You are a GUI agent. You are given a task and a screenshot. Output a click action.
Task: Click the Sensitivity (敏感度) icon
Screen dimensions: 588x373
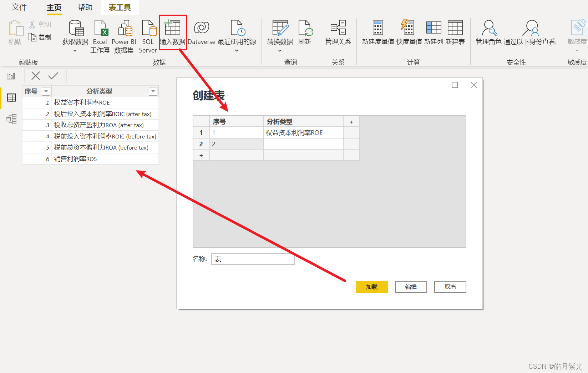pos(578,27)
